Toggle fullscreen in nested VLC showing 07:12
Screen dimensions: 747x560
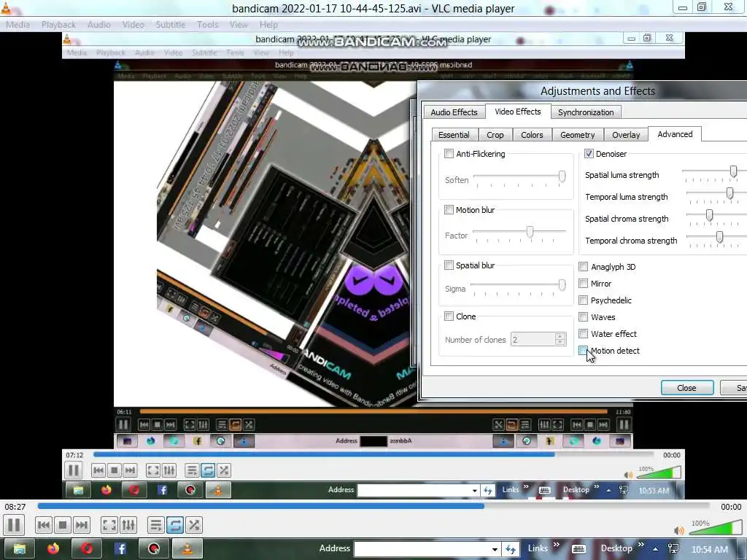(153, 470)
